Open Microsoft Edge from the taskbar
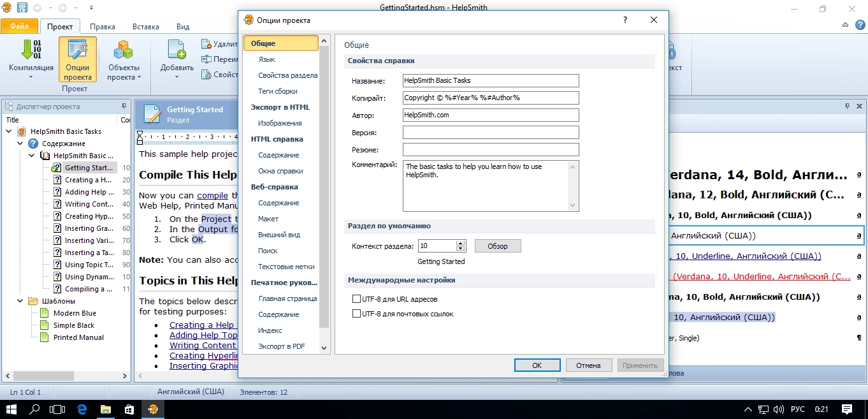This screenshot has width=868, height=419. pos(82,409)
